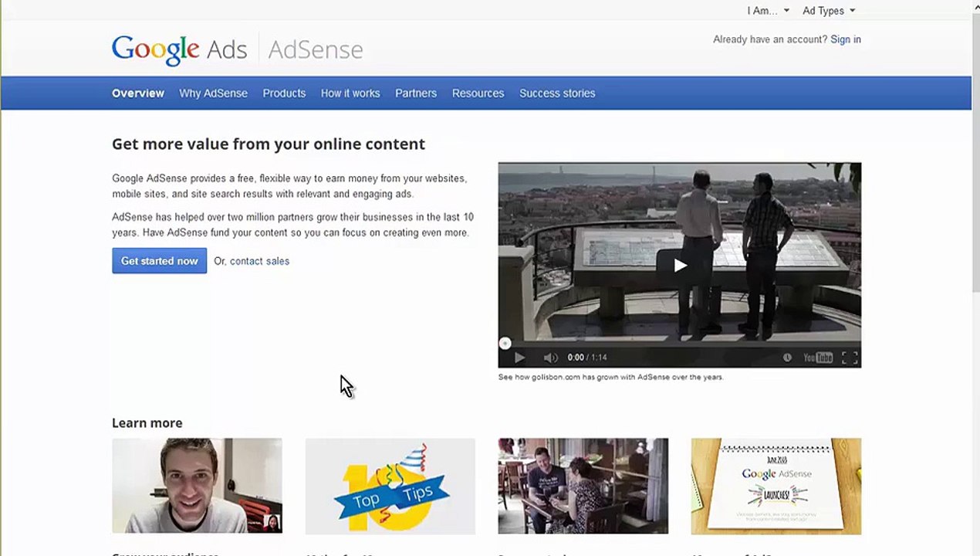
Task: Click the video progress scrubber handle
Action: pos(505,344)
